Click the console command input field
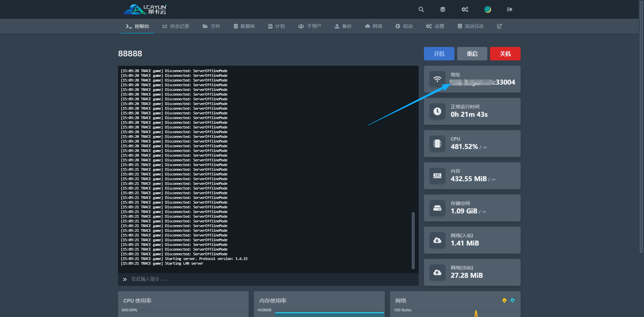The height and width of the screenshot is (317, 644). pyautogui.click(x=268, y=279)
